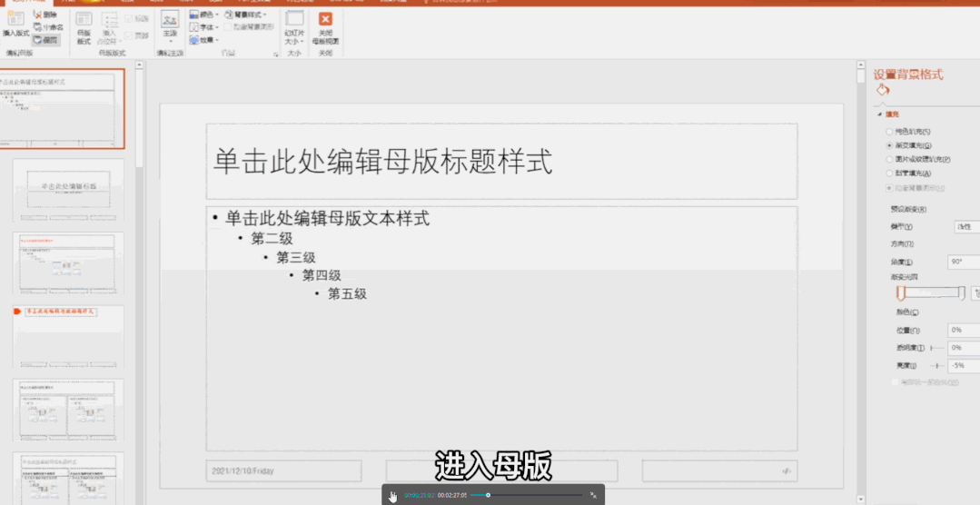The image size is (980, 505).
Task: Click the 第二级 bullet text
Action: click(272, 238)
